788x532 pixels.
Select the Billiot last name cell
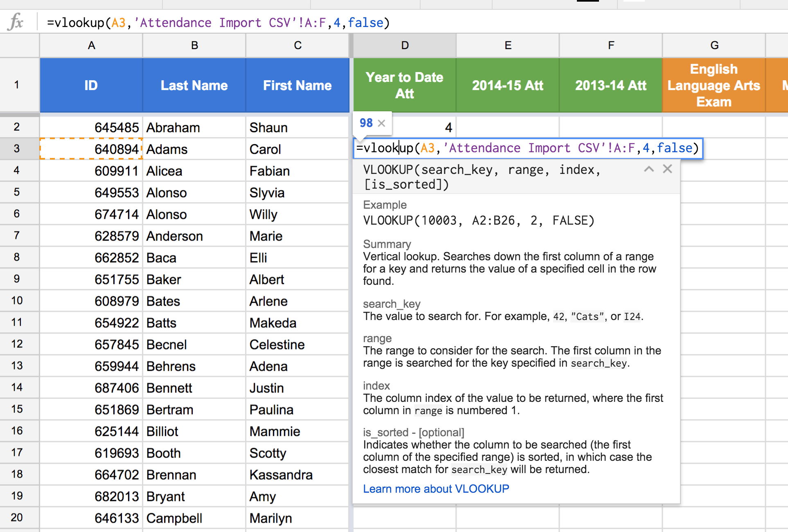tap(194, 431)
